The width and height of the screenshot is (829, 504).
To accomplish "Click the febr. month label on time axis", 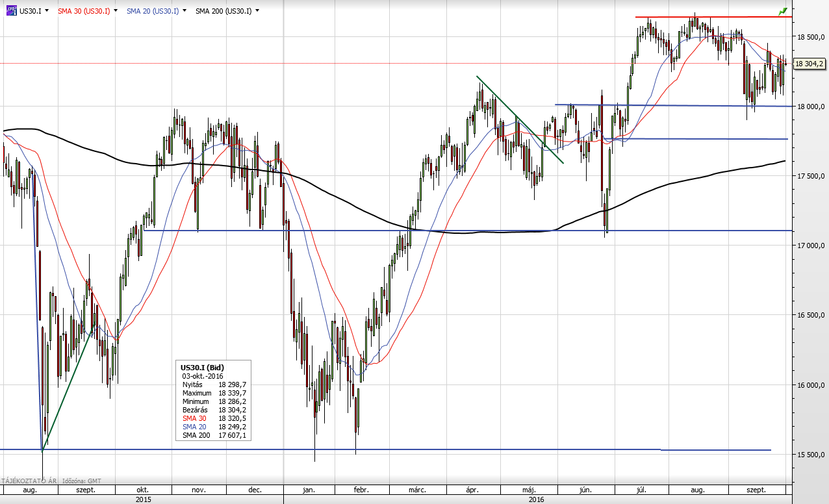I will point(361,489).
